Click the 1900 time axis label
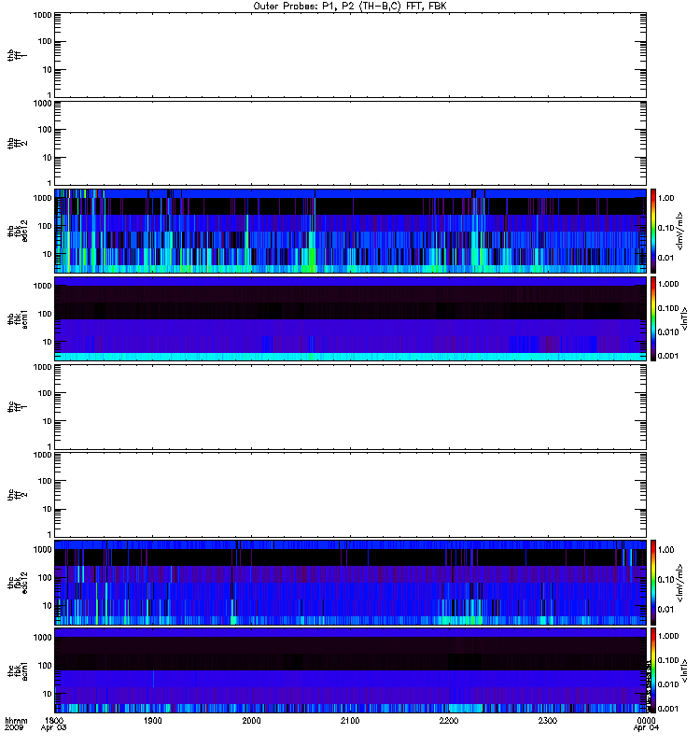Image resolution: width=700 pixels, height=747 pixels. tap(153, 720)
